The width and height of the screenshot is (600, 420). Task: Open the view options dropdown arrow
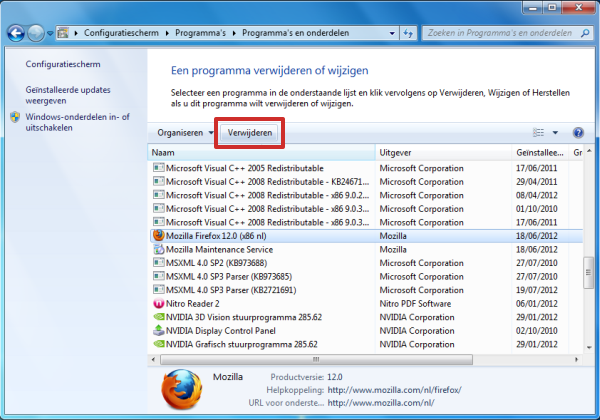tap(555, 133)
